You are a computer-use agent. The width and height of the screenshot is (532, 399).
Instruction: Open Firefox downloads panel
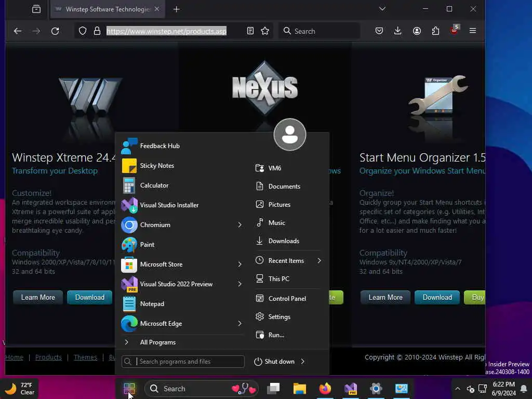(398, 31)
